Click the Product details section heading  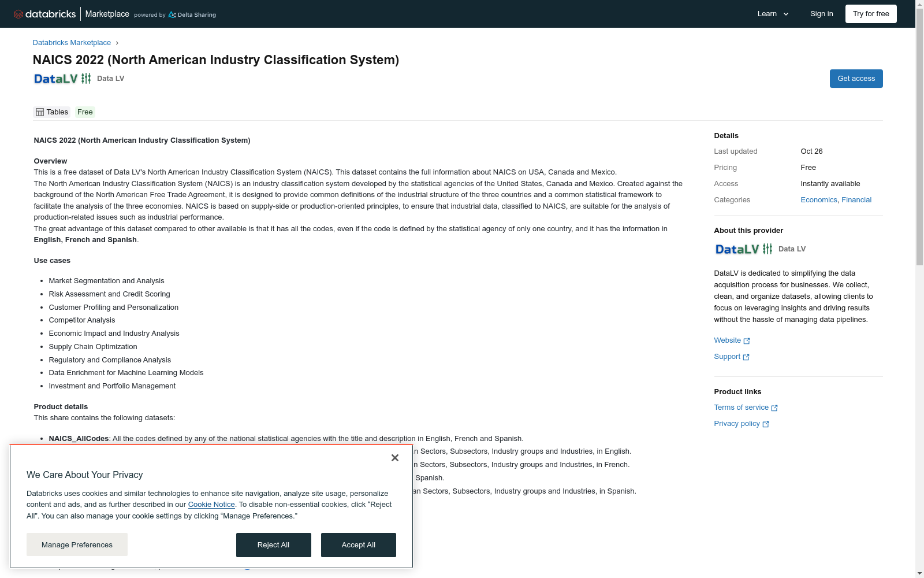pyautogui.click(x=61, y=407)
